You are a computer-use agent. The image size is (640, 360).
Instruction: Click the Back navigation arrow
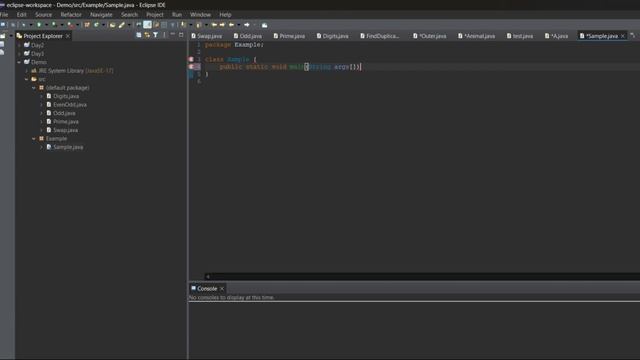click(x=231, y=25)
